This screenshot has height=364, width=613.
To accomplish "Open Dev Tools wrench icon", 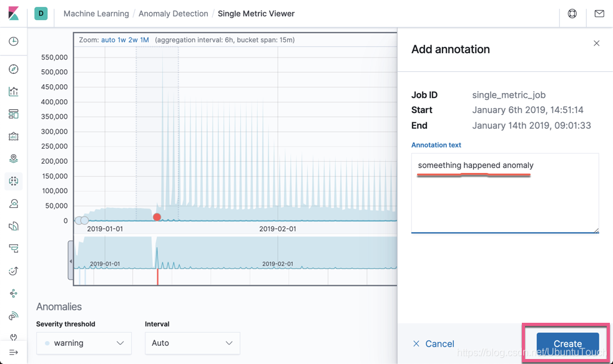I will pyautogui.click(x=13, y=337).
